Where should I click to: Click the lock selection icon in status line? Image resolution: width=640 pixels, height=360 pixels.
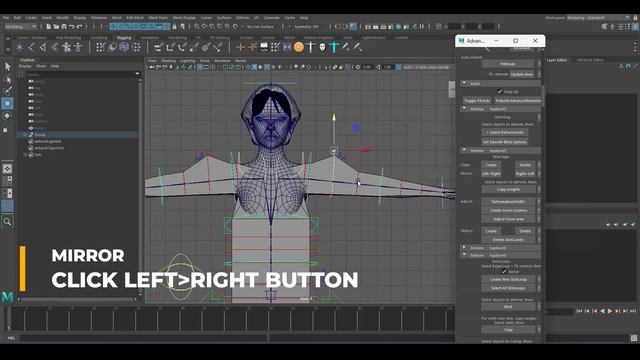[x=175, y=27]
